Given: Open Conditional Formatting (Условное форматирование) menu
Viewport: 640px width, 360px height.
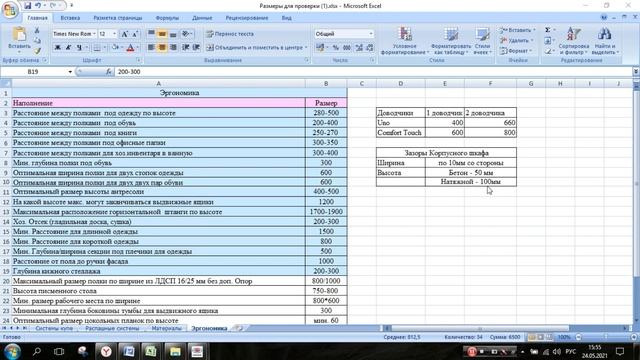Looking at the screenshot, I should click(x=404, y=41).
